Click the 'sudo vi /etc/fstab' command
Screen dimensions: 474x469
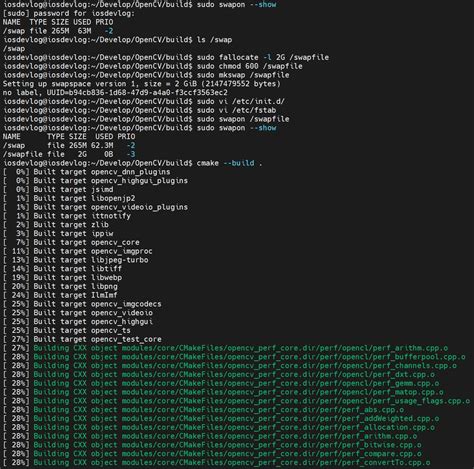point(236,110)
